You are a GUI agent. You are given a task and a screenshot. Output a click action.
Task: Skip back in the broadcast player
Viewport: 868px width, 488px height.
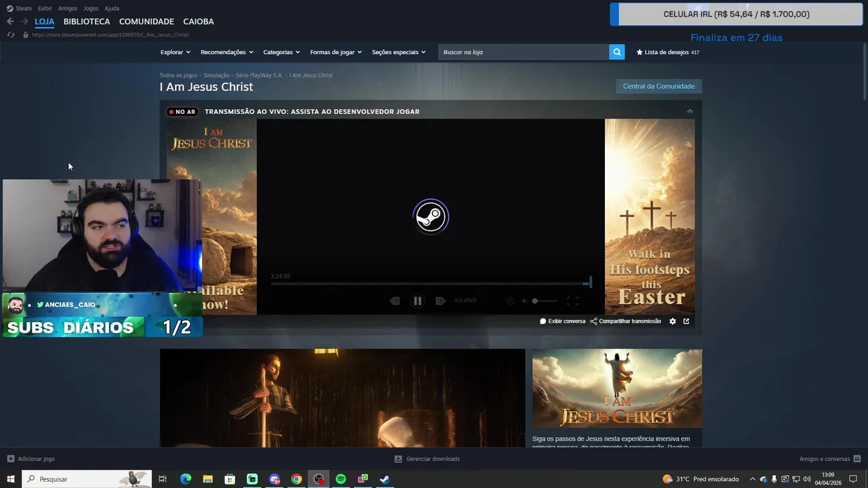395,301
